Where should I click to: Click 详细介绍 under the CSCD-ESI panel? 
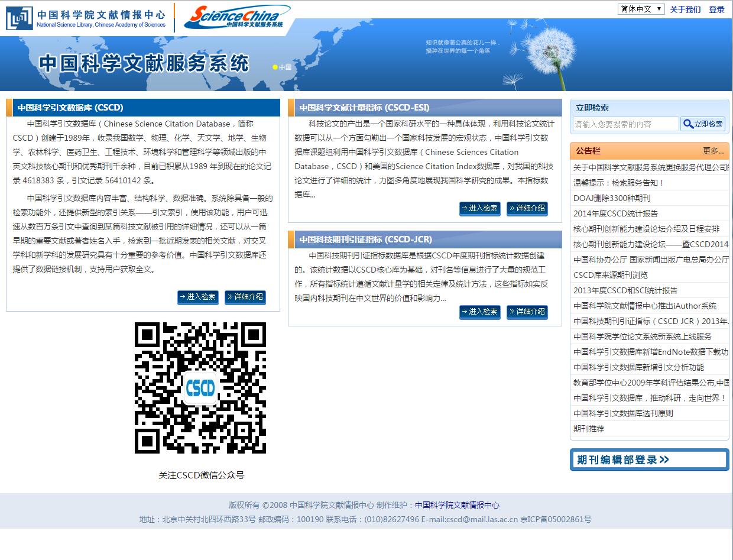click(x=527, y=209)
